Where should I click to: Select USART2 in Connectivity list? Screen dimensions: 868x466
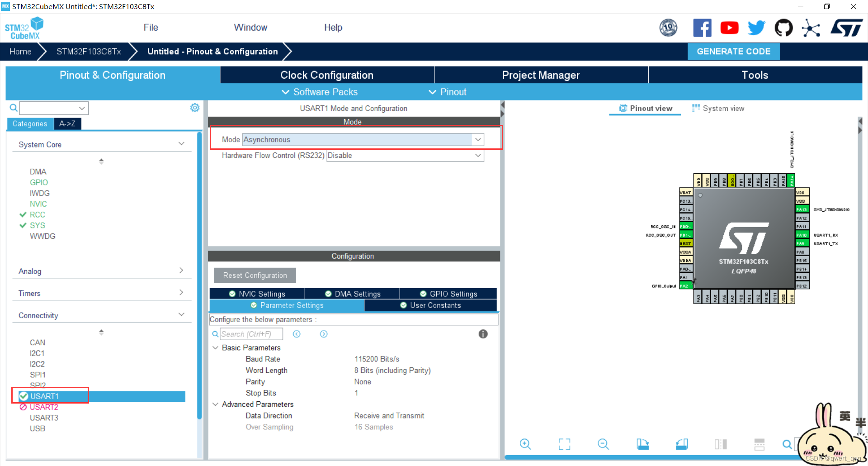(x=44, y=407)
